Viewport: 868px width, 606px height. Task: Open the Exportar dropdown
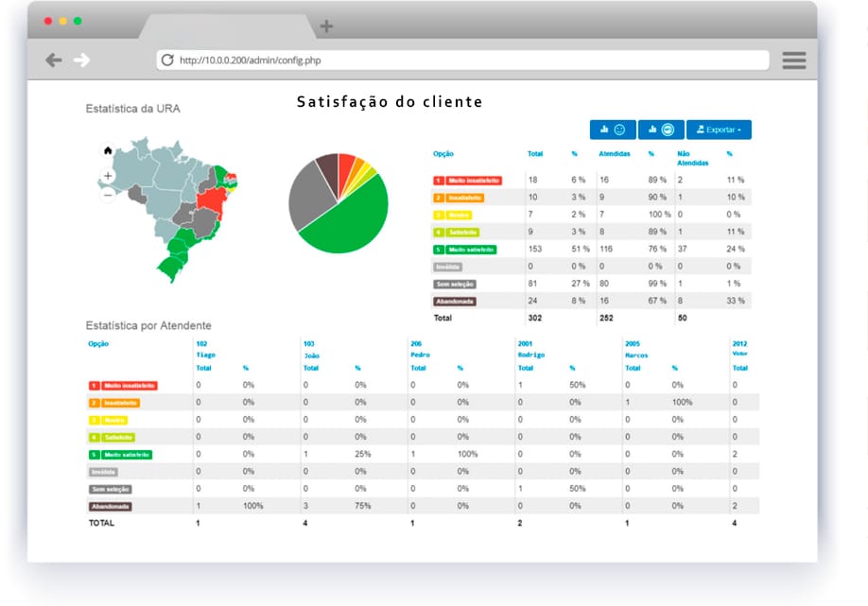tap(719, 130)
